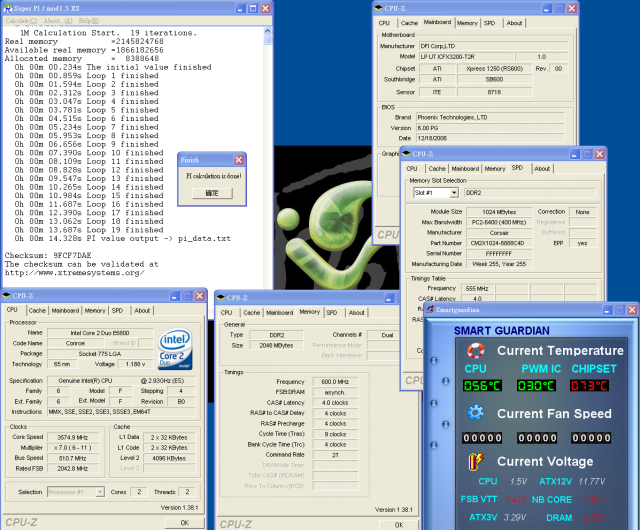Image resolution: width=640 pixels, height=530 pixels.
Task: Click OK in the CPU-Z Memory window
Action: (x=399, y=525)
